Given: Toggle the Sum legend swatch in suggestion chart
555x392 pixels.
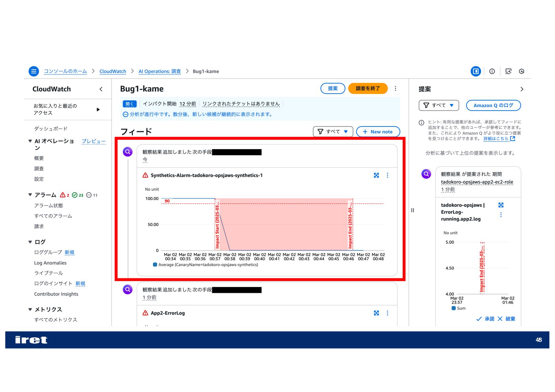Looking at the screenshot, I should coord(454,308).
